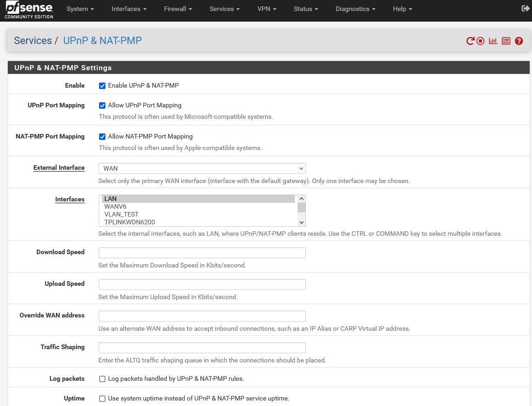Viewport: 532px width, 406px height.
Task: Check Use system uptime option
Action: [x=102, y=399]
